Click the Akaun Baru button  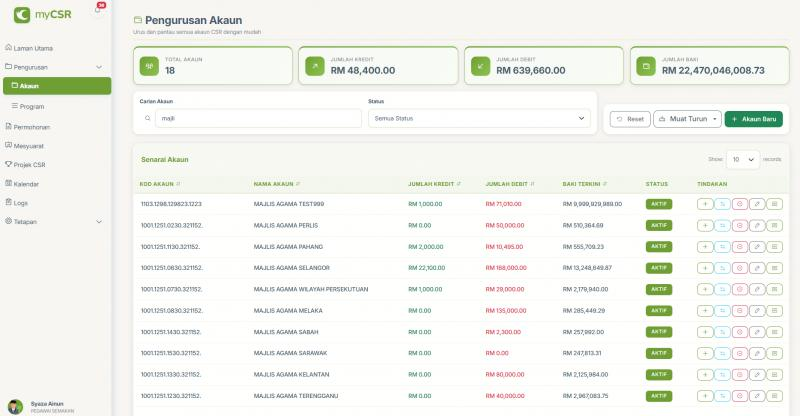pyautogui.click(x=753, y=119)
